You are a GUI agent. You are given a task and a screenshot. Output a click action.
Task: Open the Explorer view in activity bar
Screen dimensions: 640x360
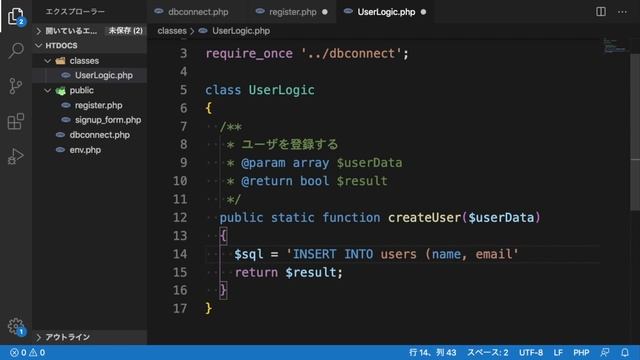[16, 16]
